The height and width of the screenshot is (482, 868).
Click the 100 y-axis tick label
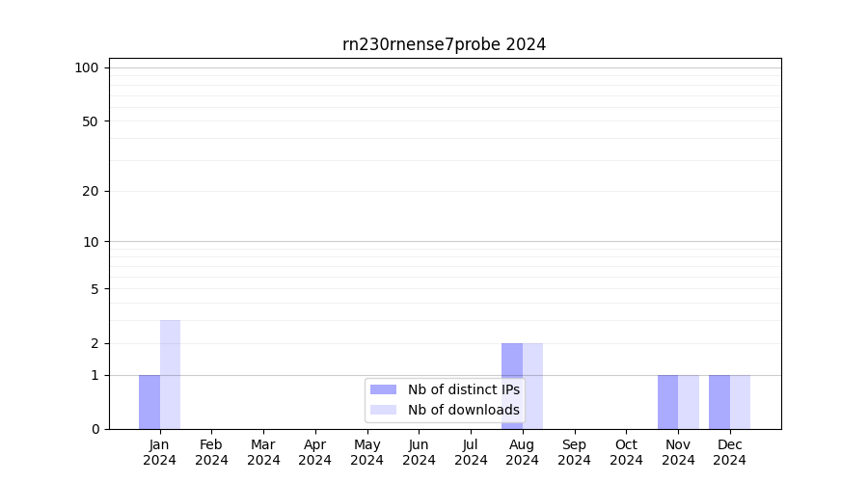pos(87,67)
